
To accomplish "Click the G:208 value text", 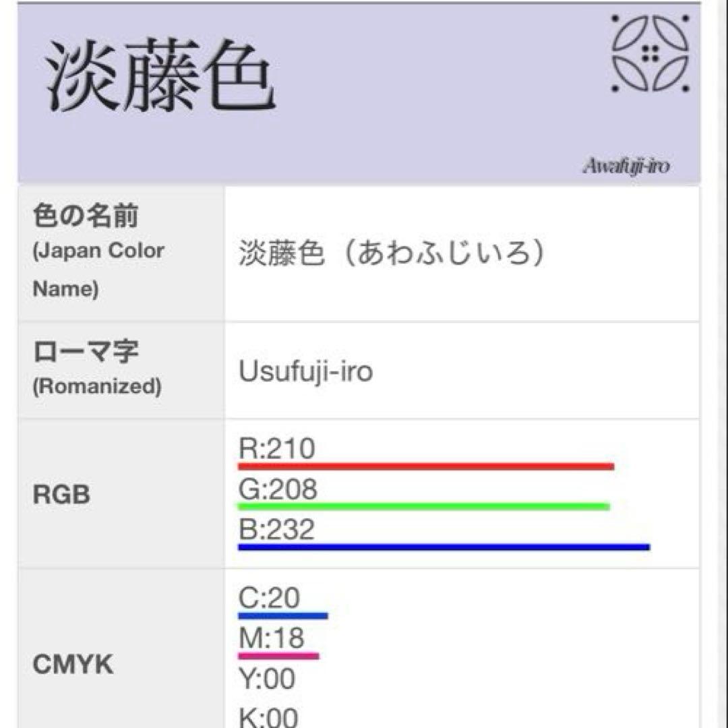I will coord(278,489).
